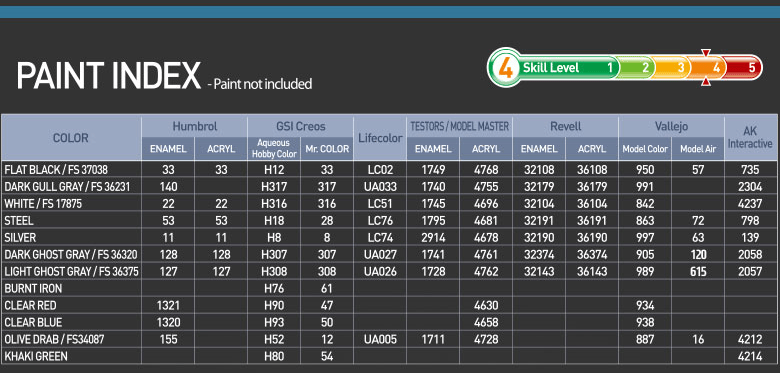Click the 4696 Testors acryl cell

click(486, 203)
